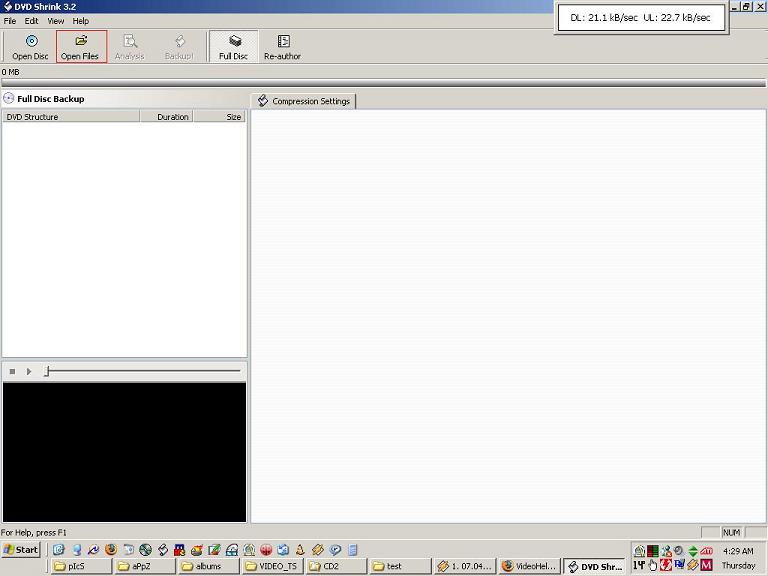
Task: Click the DL/UL network speed overlay
Action: click(641, 18)
